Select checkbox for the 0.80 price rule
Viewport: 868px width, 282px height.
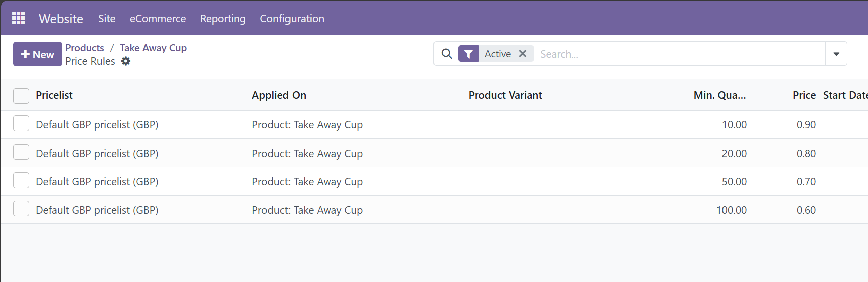tap(21, 152)
